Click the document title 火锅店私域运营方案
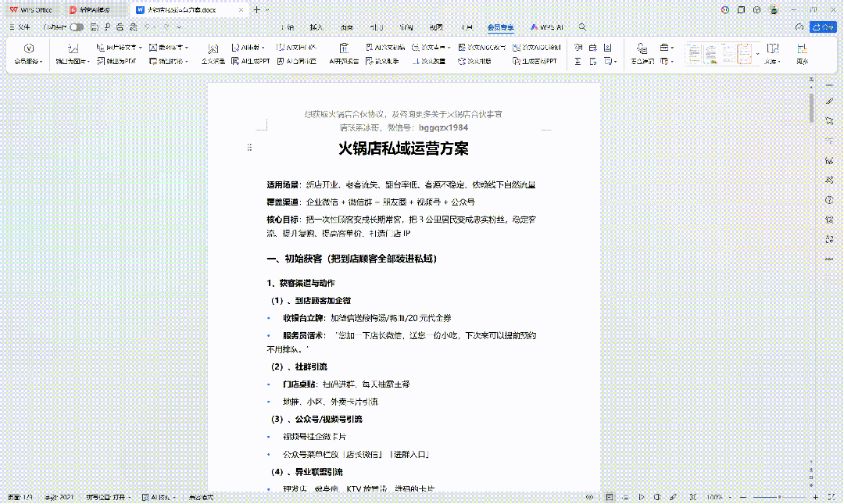Screen dimensions: 844x504 click(404, 148)
